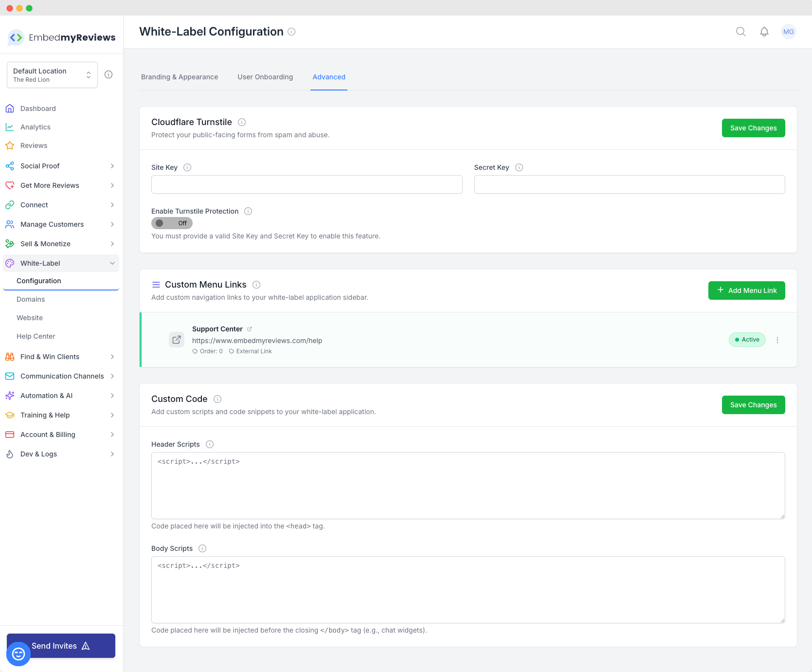Screen dimensions: 812x672
Task: Save Changes for Custom Code
Action: pyautogui.click(x=753, y=405)
